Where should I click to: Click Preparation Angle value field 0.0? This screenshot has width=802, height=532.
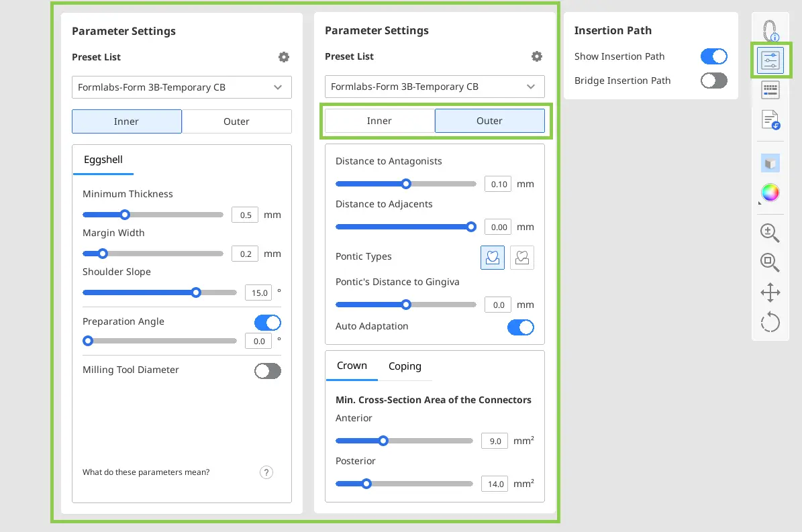point(258,341)
